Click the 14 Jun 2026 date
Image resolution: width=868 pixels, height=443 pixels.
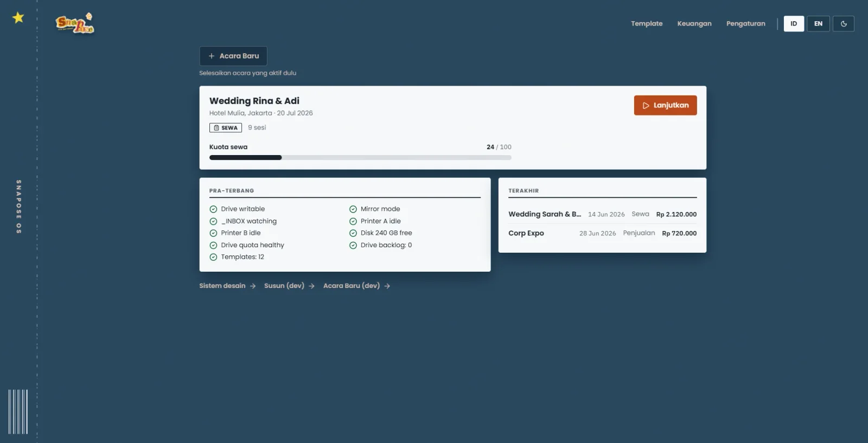607,215
